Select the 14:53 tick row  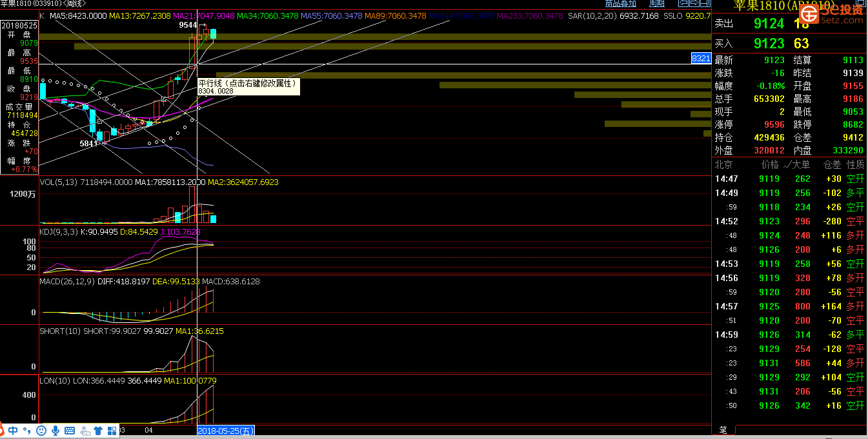coord(789,264)
